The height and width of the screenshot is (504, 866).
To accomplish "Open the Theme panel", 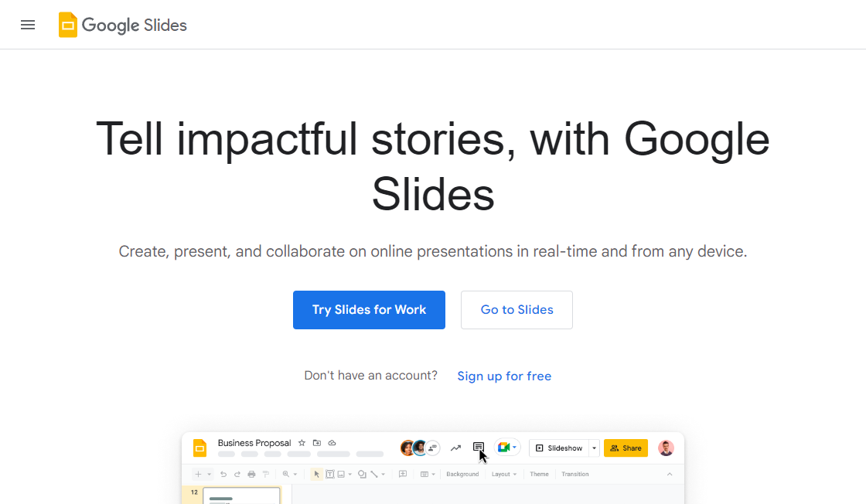I will tap(539, 474).
